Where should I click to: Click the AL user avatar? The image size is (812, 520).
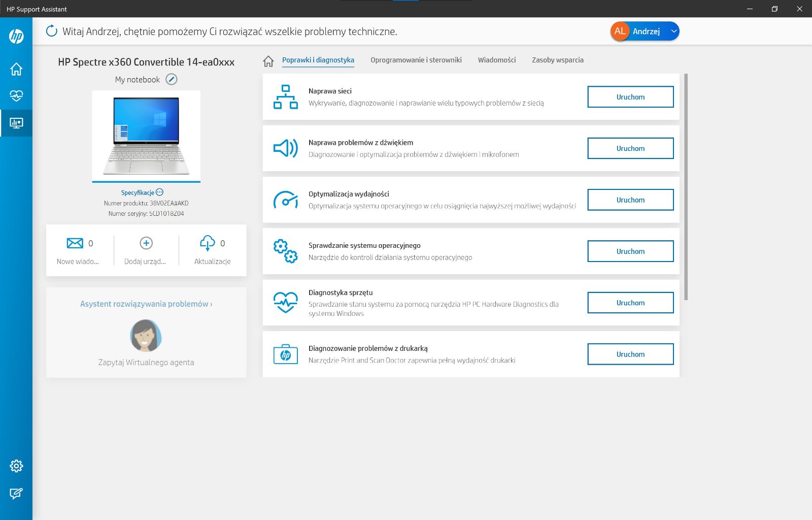click(620, 31)
